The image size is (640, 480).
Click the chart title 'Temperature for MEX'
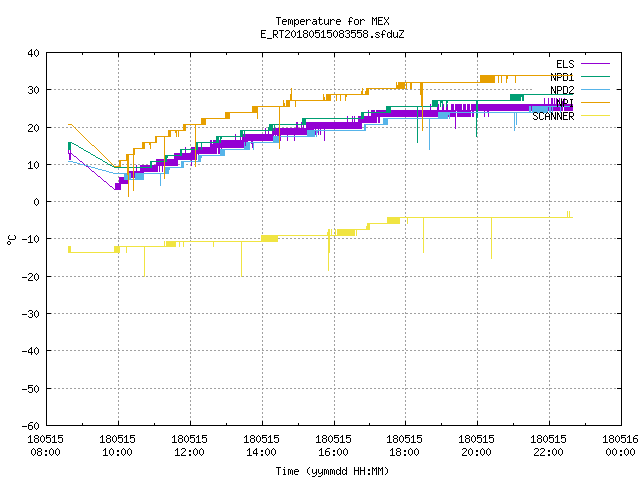pos(332,21)
